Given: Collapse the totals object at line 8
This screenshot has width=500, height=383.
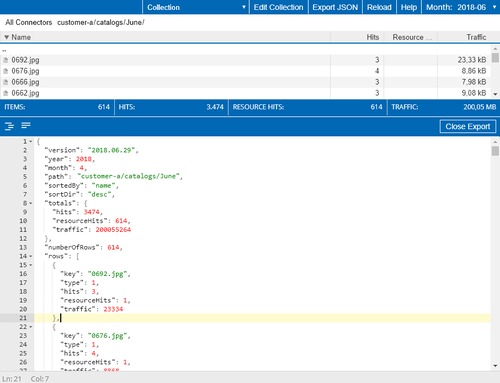Looking at the screenshot, I should [31, 203].
